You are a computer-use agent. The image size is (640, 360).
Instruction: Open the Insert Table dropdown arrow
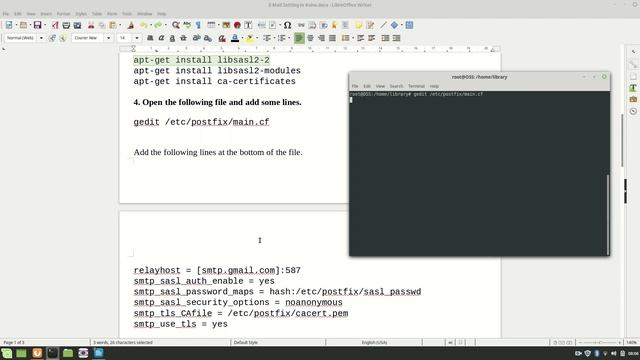pyautogui.click(x=218, y=25)
